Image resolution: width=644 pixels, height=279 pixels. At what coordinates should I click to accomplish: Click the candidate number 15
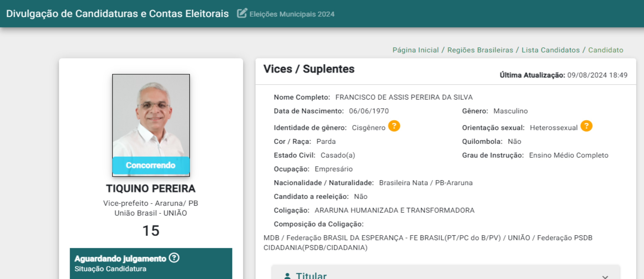pos(151,231)
